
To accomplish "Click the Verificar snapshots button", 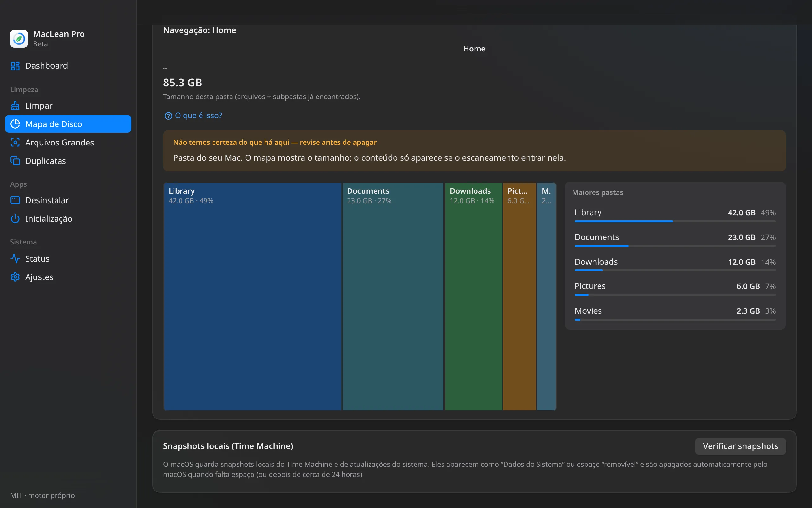I will click(740, 446).
